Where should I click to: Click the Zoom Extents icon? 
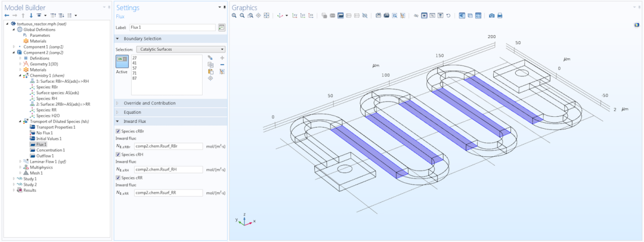[x=267, y=15]
